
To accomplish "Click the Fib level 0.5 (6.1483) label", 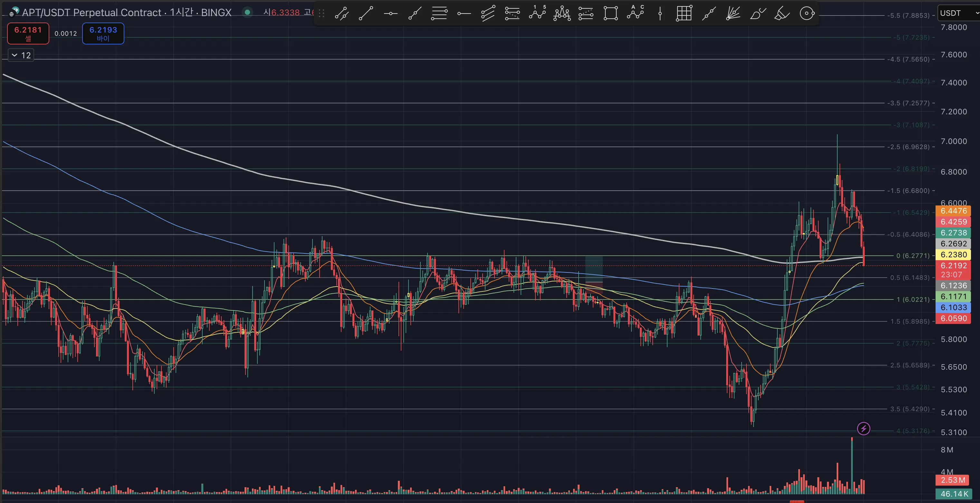I will click(910, 278).
